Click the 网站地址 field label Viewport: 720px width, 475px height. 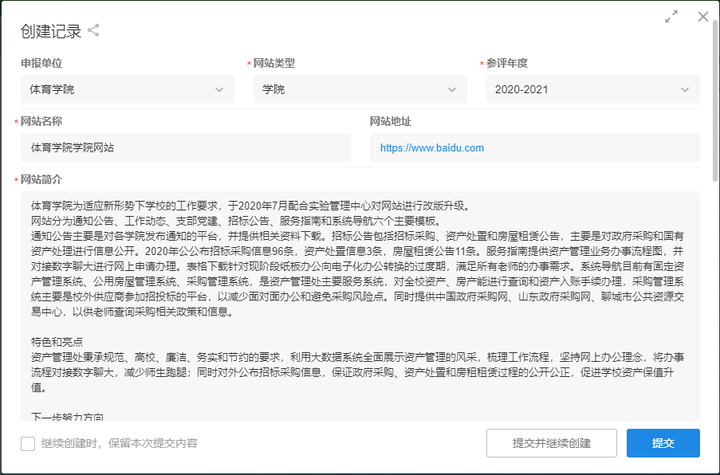[390, 121]
